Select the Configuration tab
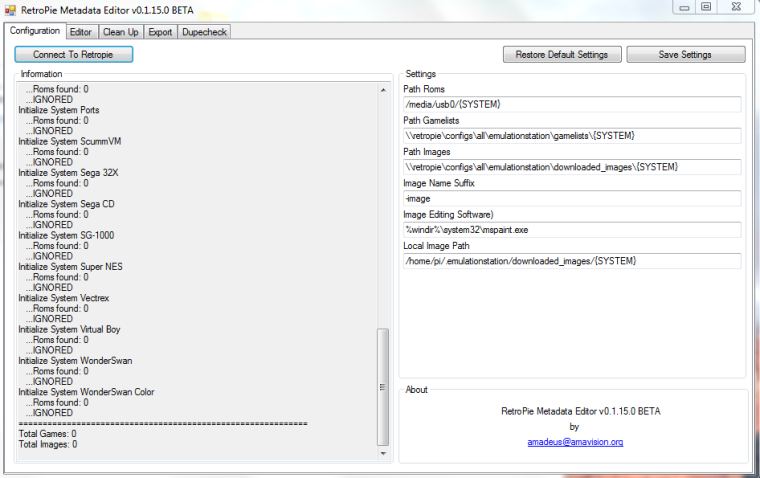The height and width of the screenshot is (478, 760). [x=35, y=31]
